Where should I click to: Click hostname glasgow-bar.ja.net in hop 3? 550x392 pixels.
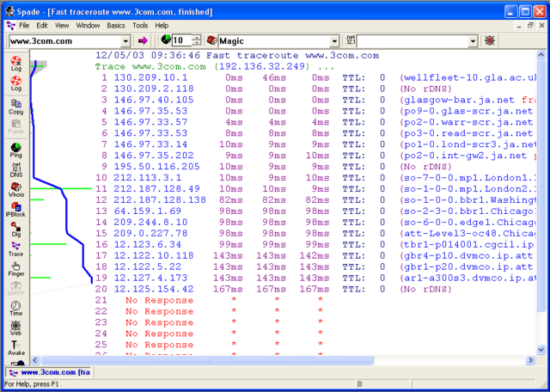pyautogui.click(x=460, y=100)
